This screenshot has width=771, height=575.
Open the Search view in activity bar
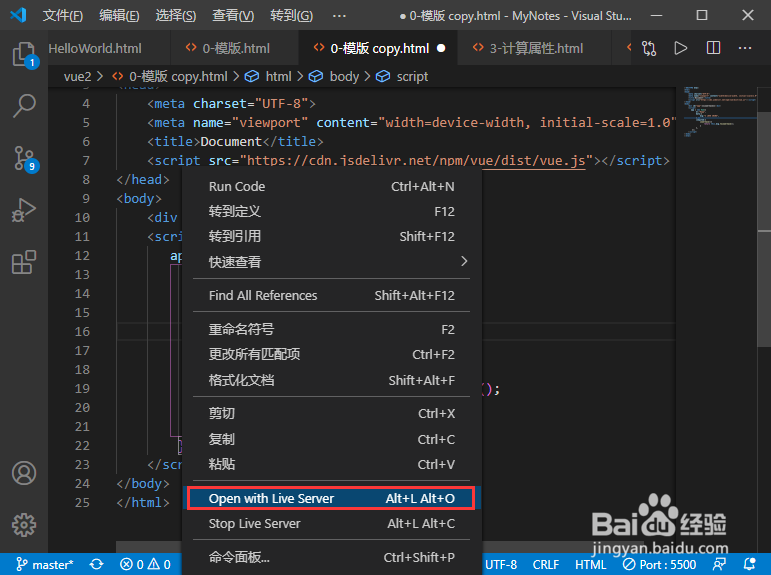tap(24, 105)
